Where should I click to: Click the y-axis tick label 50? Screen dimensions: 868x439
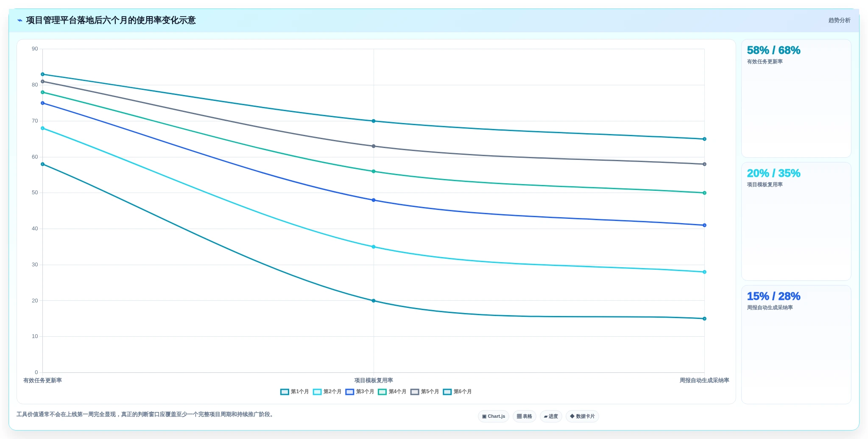pyautogui.click(x=35, y=193)
